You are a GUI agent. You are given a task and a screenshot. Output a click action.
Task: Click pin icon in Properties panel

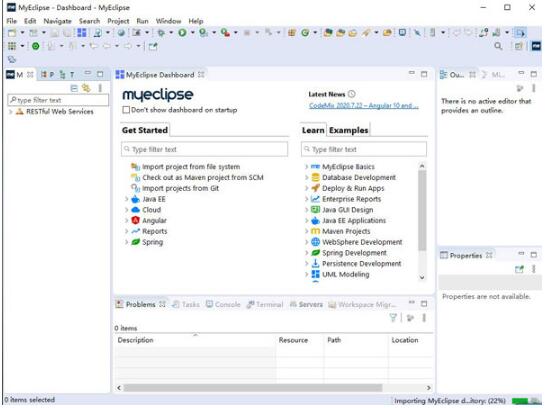point(519,270)
